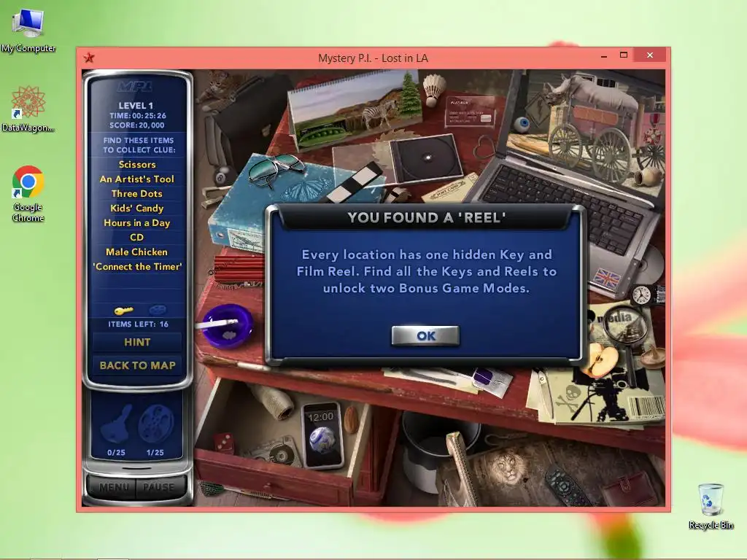Open the game MENU

[x=113, y=486]
